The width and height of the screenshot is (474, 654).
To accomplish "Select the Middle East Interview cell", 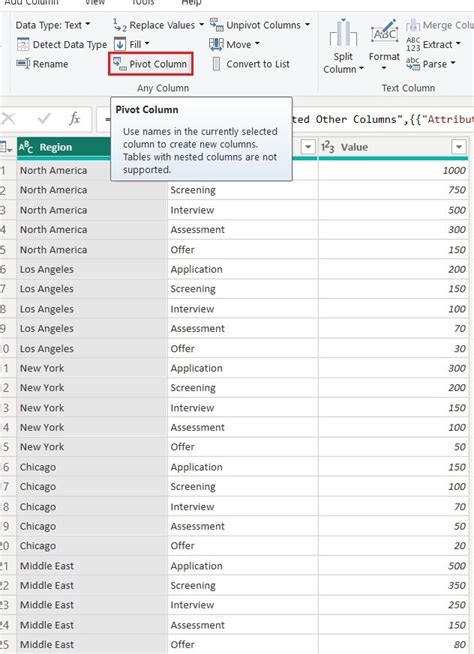I will point(242,605).
